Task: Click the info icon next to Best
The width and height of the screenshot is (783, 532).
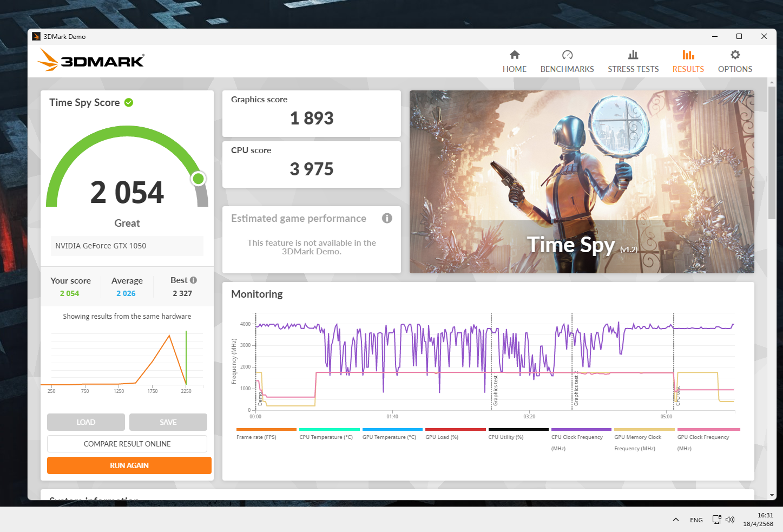Action: click(194, 280)
